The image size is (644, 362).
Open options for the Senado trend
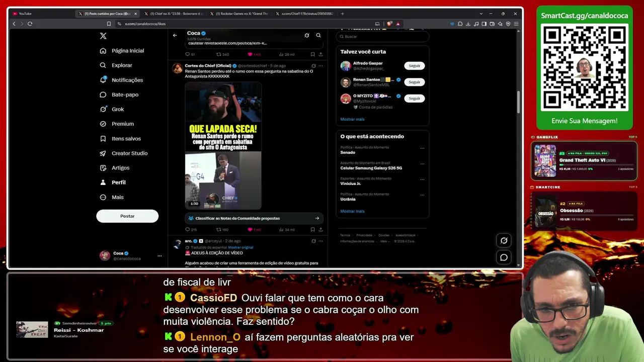point(422,148)
